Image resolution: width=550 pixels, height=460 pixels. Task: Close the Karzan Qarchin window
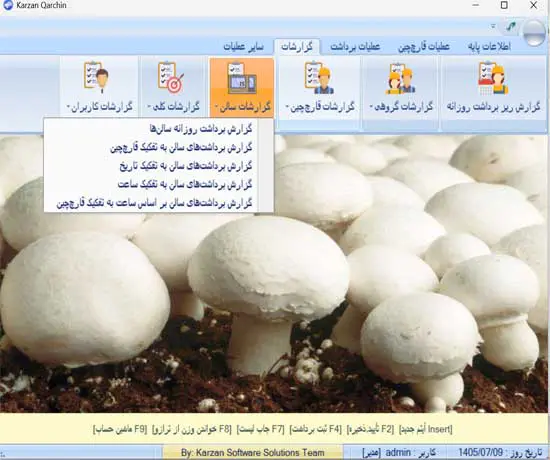tap(534, 5)
